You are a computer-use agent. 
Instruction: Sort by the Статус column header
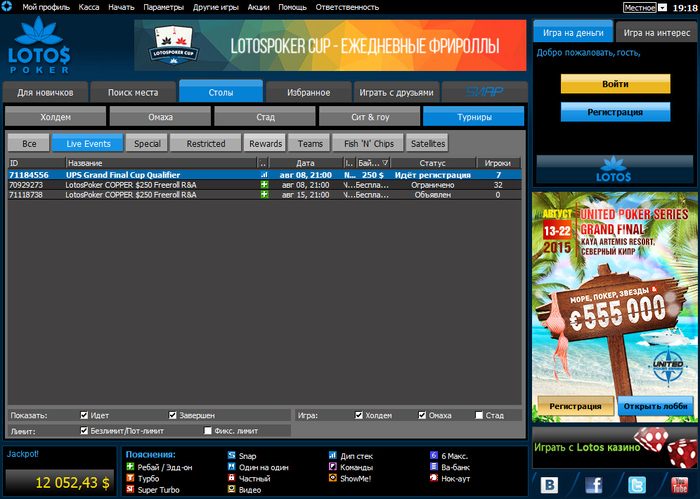432,163
